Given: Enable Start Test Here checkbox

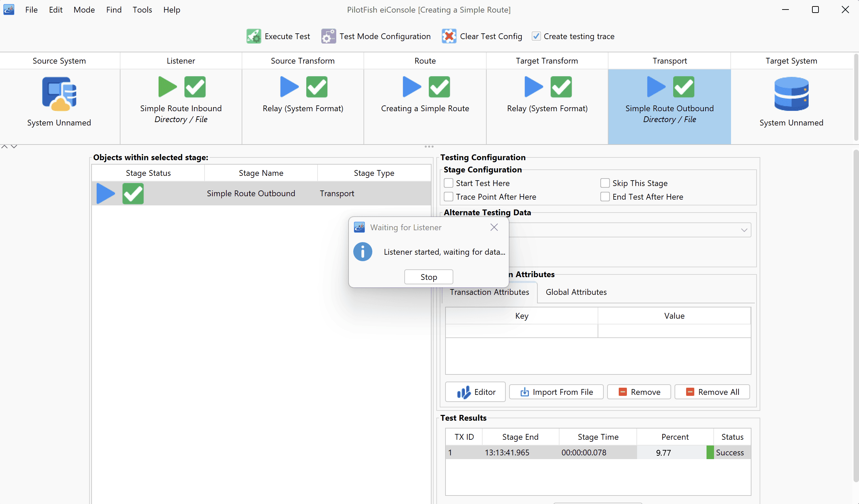Looking at the screenshot, I should coord(449,183).
